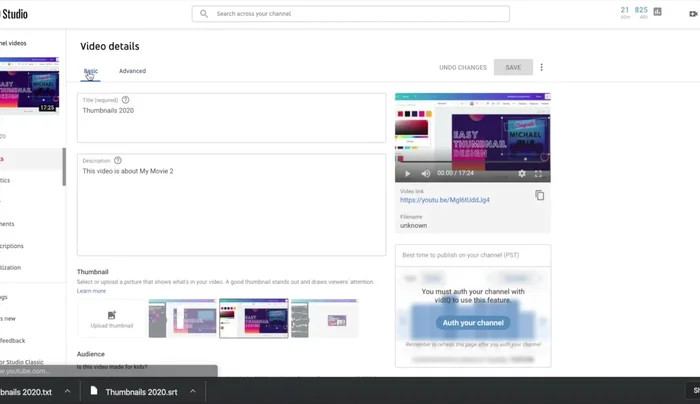Screen dimensions: 700x404
Task: Click the Title help question mark
Action: tap(126, 100)
